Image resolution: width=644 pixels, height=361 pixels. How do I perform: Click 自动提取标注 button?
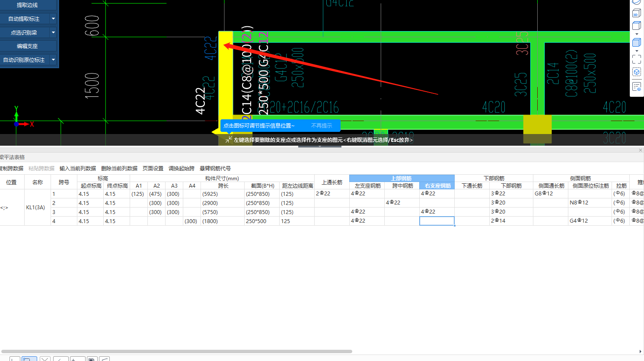point(24,19)
